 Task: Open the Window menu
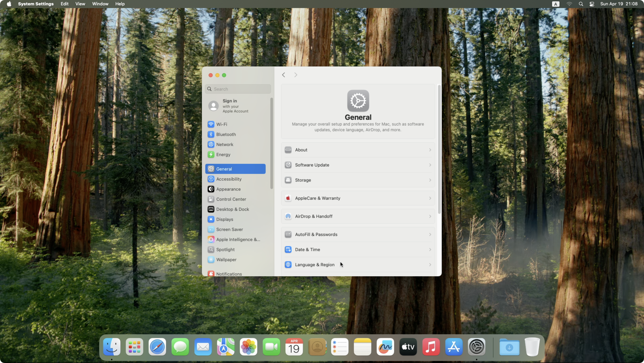point(100,4)
